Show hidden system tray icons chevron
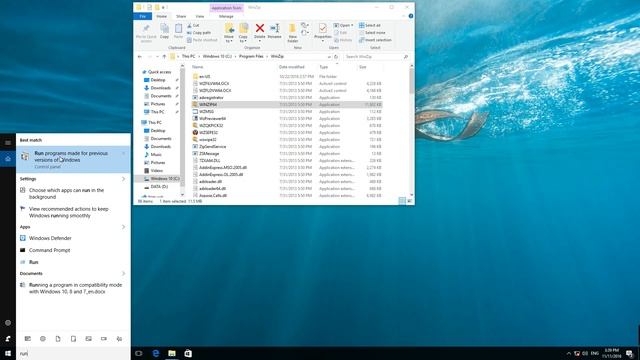 [x=569, y=353]
